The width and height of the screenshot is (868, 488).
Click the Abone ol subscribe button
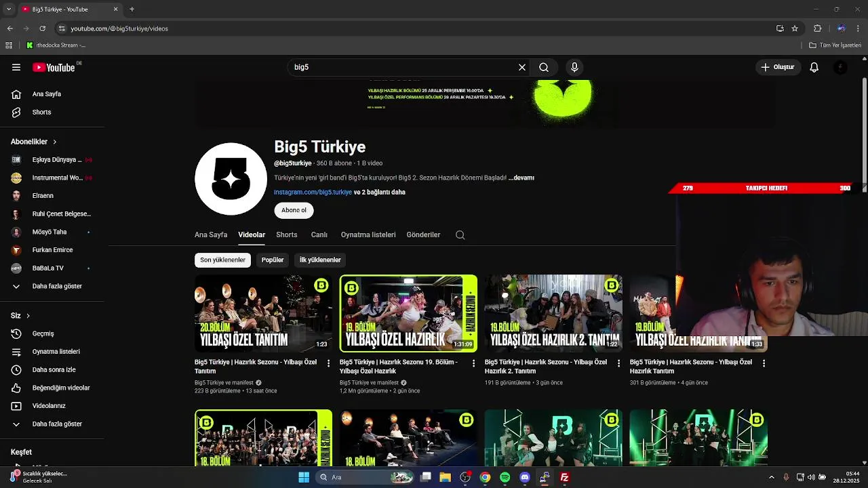(x=294, y=210)
